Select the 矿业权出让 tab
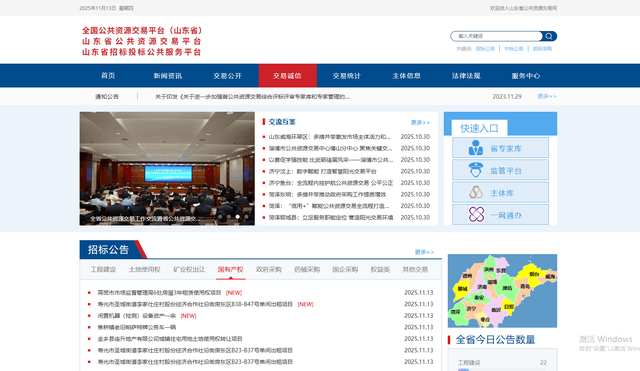 point(189,269)
